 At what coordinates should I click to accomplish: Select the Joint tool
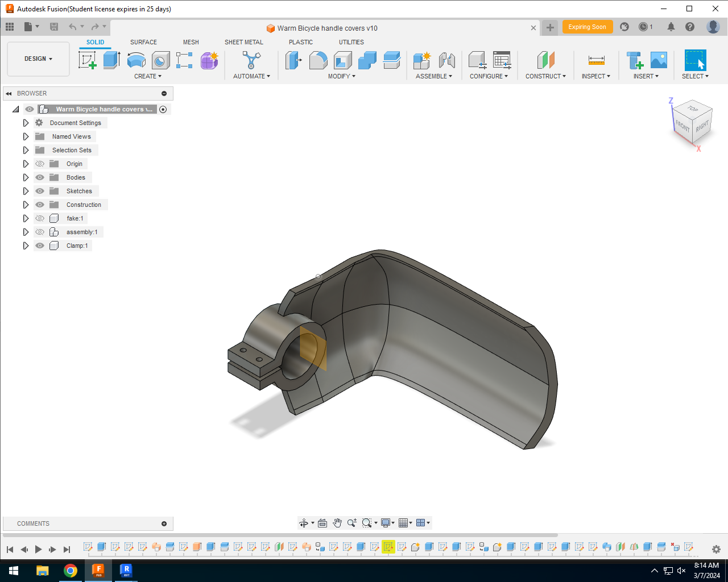[446, 60]
